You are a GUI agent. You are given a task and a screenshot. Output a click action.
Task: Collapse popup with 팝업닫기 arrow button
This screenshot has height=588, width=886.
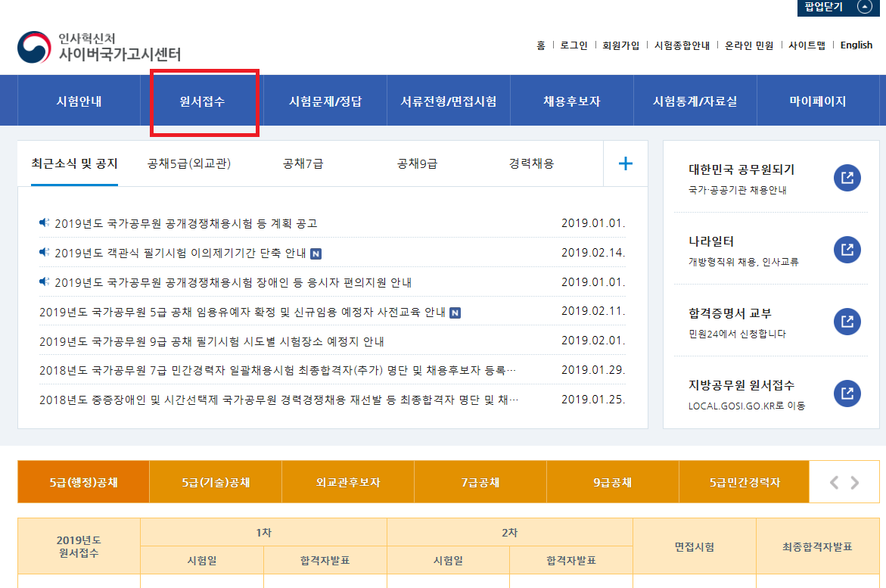[865, 7]
